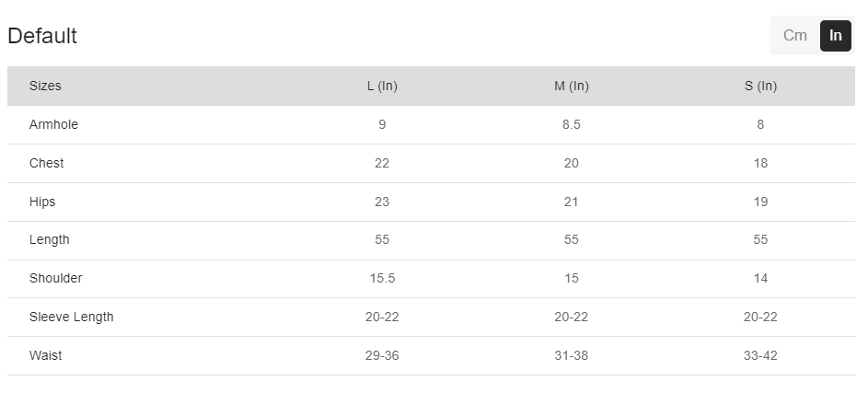Viewport: 868px width, 393px height.
Task: Click the Shoulder row label
Action: point(55,278)
